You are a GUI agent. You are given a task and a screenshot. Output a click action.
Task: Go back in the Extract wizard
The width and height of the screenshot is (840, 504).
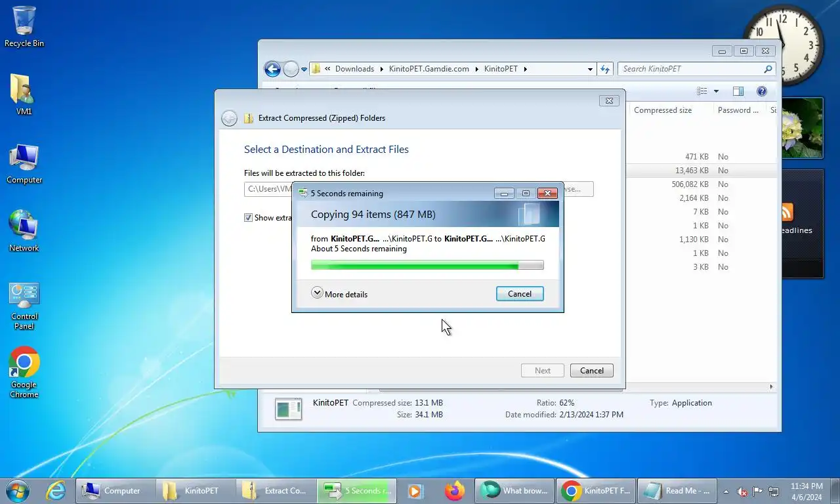229,118
